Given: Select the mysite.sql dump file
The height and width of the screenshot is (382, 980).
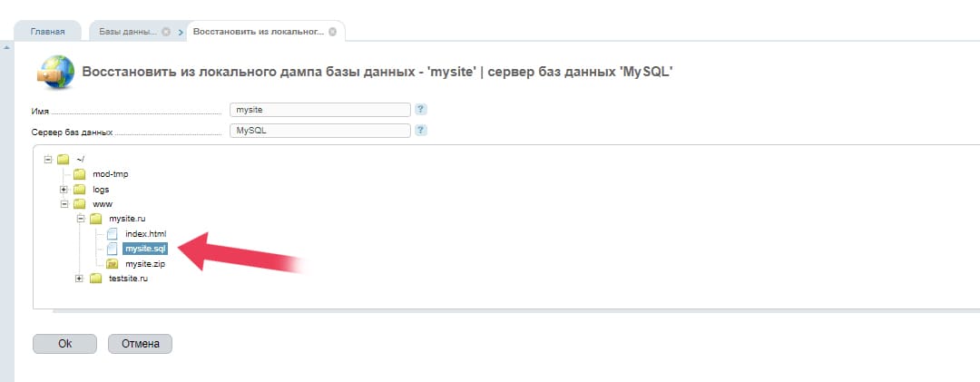Looking at the screenshot, I should tap(145, 249).
